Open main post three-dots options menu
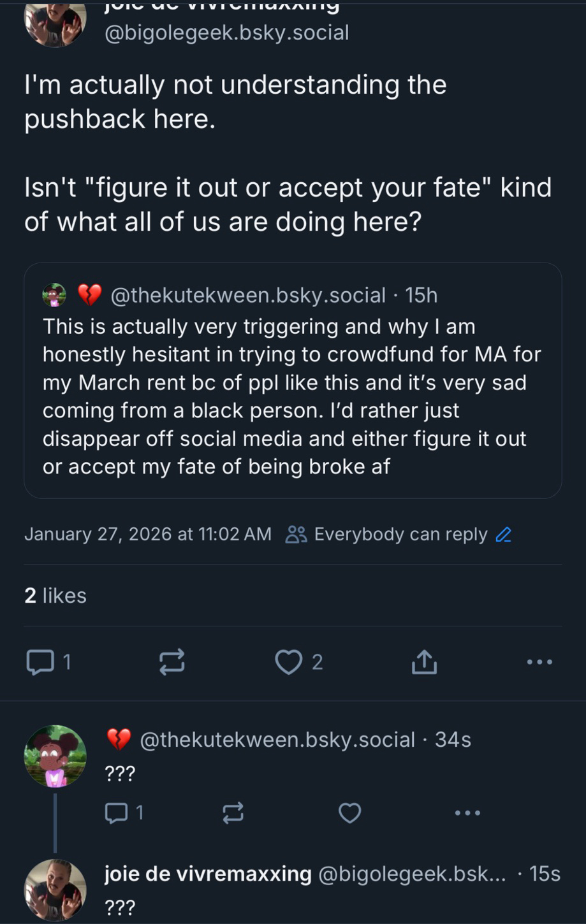Image resolution: width=586 pixels, height=924 pixels. [x=539, y=662]
